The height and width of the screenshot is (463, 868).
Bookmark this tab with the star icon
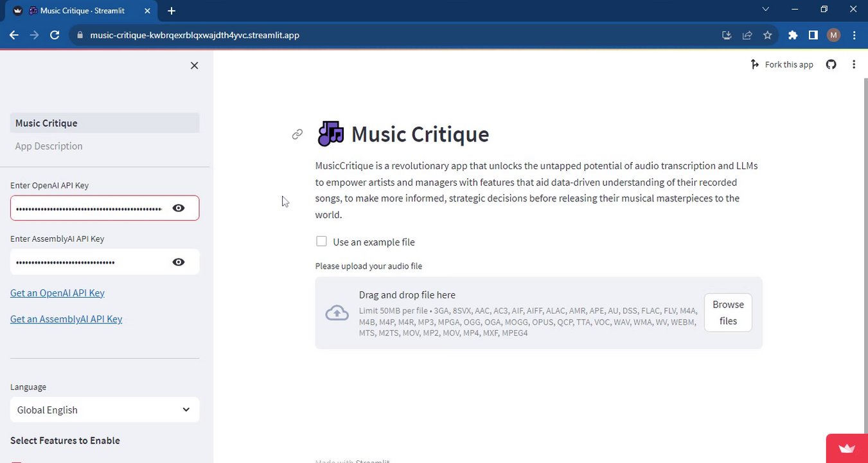click(x=767, y=35)
